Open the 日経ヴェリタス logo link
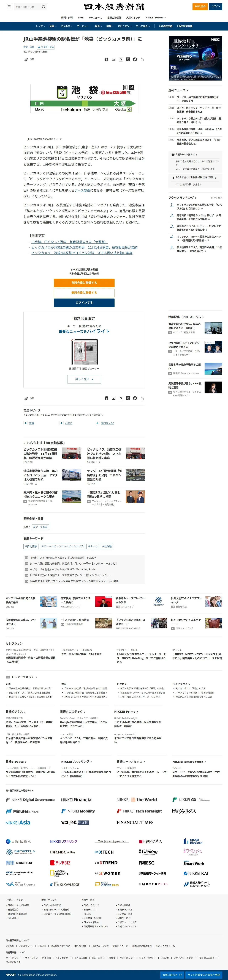Viewport: 228px width, 980px height. point(184,811)
